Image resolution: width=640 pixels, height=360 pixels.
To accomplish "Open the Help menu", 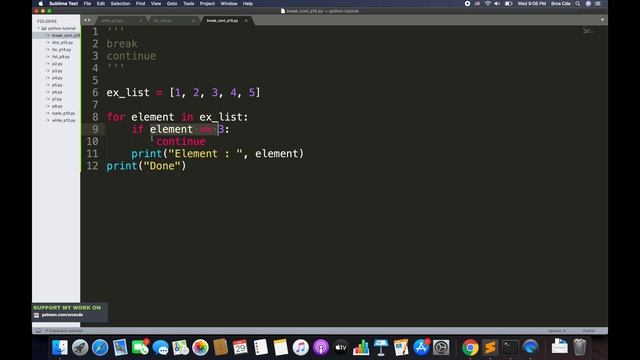I will coord(248,3).
